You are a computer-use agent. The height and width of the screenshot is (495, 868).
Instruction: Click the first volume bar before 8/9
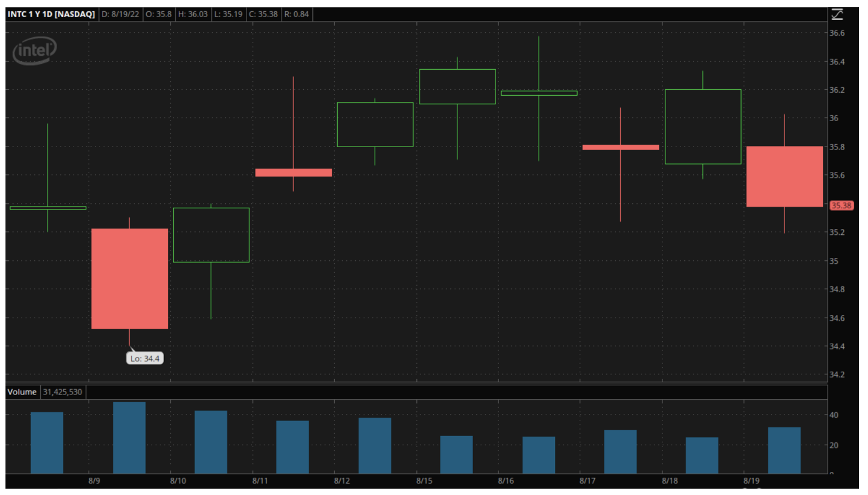(47, 443)
